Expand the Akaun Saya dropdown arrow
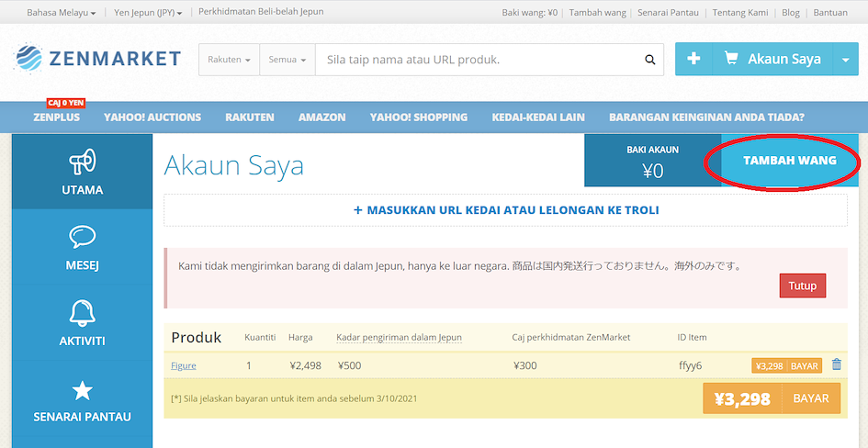868x448 pixels. coord(845,59)
